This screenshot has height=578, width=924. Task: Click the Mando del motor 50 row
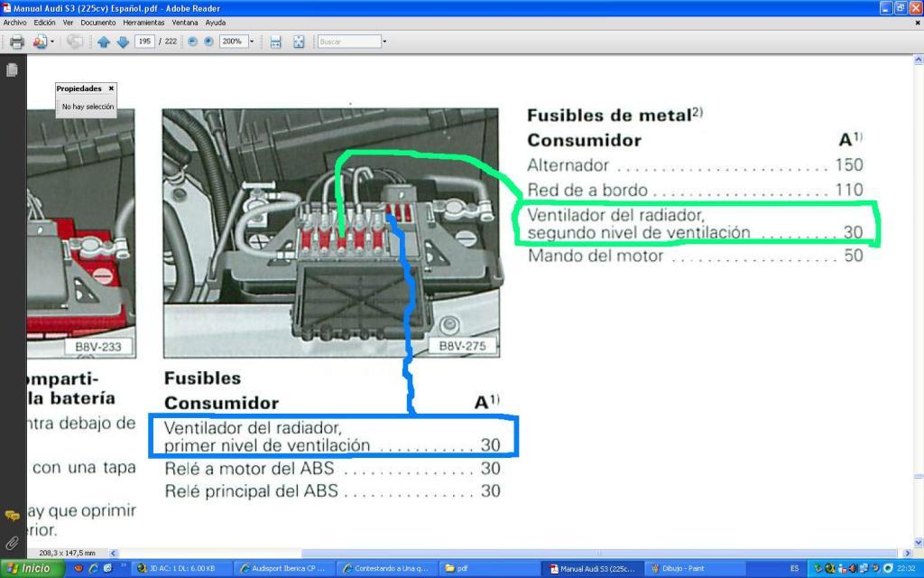tap(696, 256)
